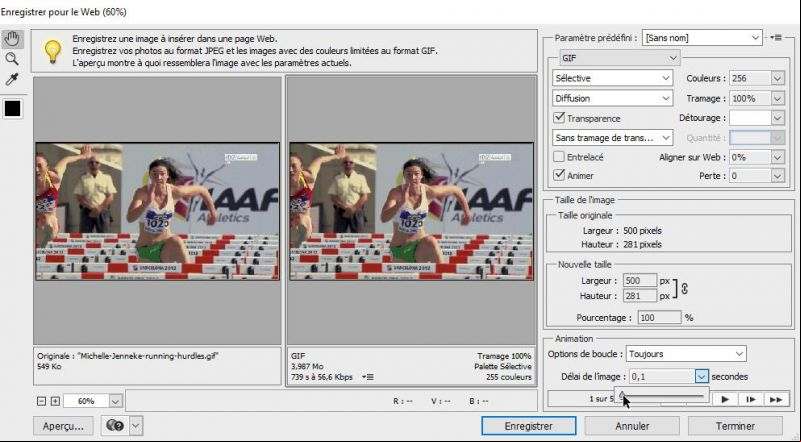Open the Options de boucle Toujours dropdown
The image size is (801, 442).
click(x=686, y=354)
